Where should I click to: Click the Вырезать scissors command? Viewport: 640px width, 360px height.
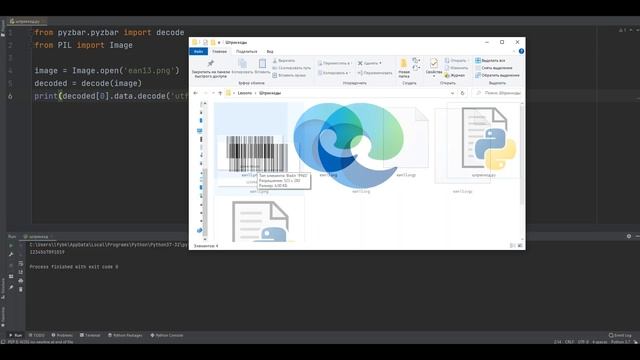[284, 60]
